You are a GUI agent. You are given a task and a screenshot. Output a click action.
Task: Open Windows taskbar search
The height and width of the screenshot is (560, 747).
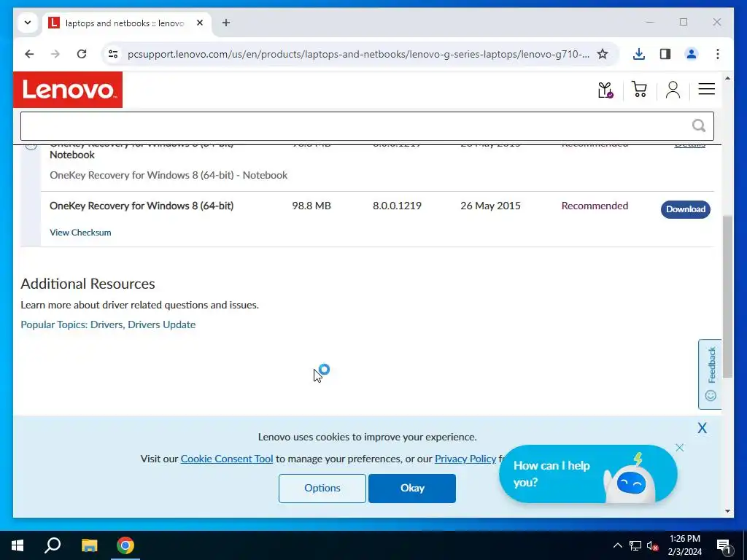(53, 545)
